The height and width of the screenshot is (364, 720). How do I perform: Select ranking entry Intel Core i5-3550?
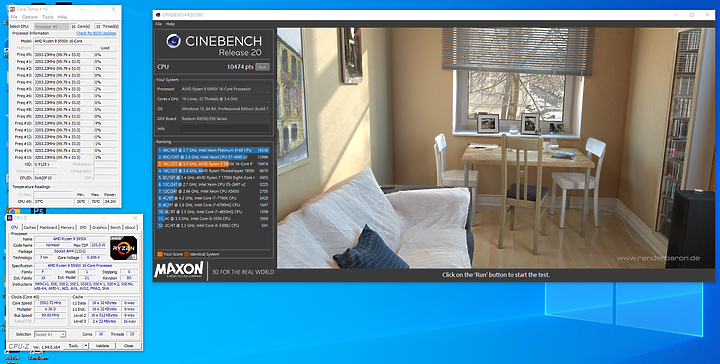click(214, 219)
